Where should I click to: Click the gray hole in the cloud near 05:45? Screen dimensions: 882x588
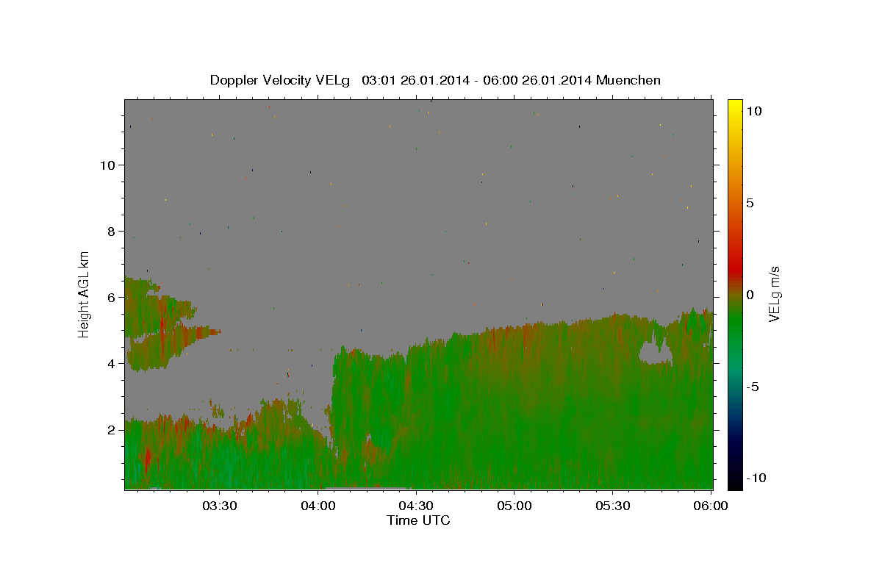655,352
